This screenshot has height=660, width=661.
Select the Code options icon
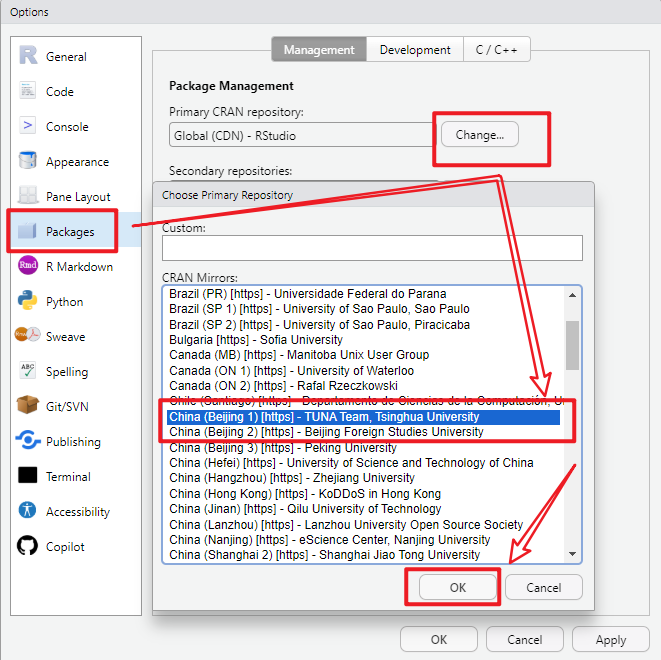click(28, 92)
